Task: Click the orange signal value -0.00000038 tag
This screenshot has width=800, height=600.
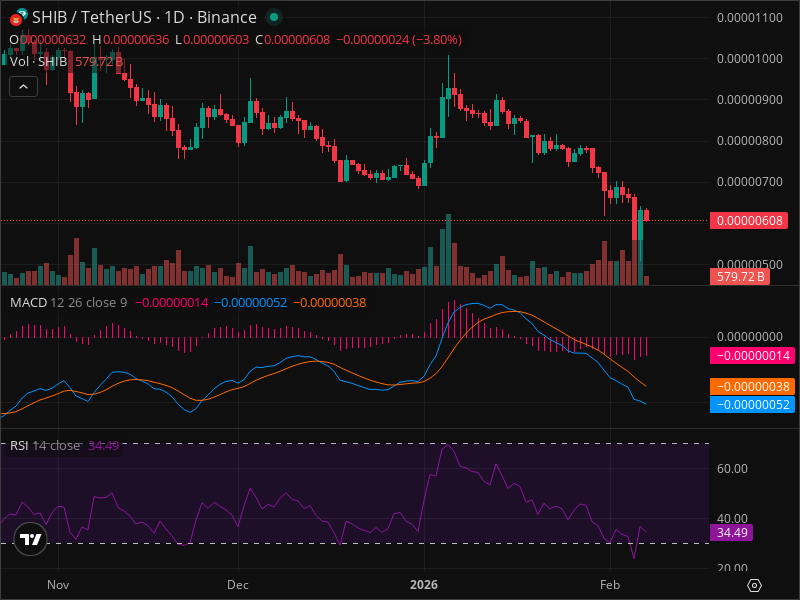Action: tap(753, 387)
